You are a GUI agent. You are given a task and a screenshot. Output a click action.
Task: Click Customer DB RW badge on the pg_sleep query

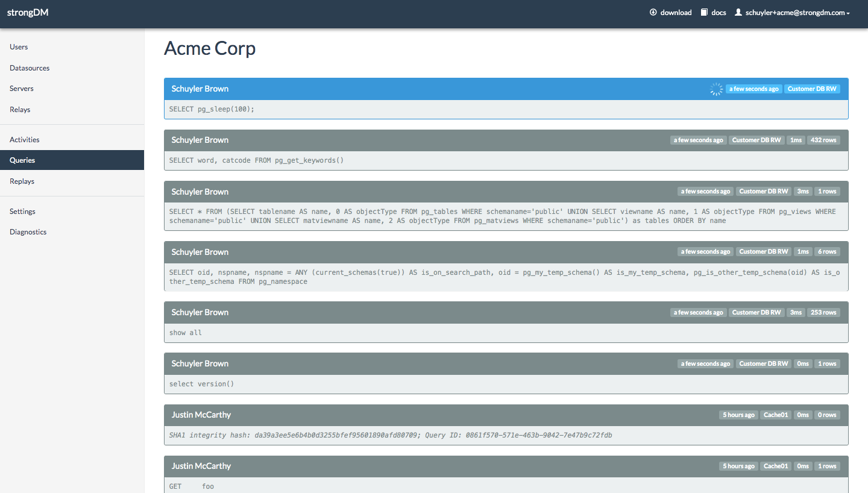(812, 89)
